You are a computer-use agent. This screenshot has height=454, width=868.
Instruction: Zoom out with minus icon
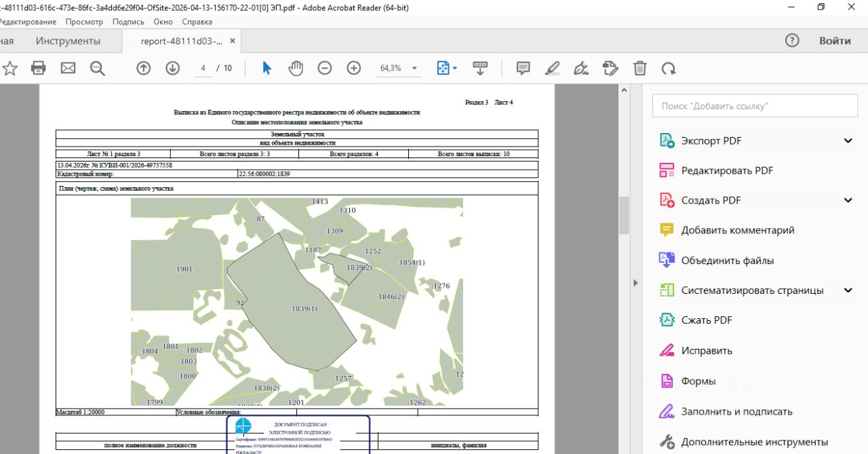pyautogui.click(x=325, y=68)
